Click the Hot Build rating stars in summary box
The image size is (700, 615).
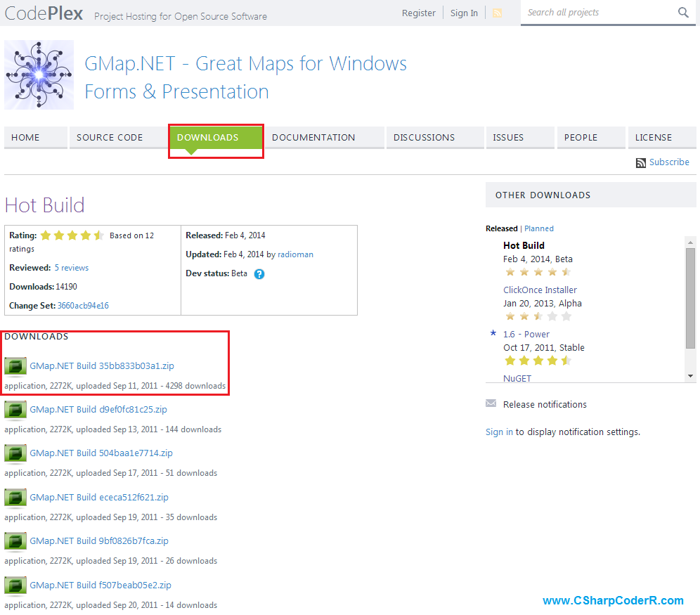pos(72,235)
